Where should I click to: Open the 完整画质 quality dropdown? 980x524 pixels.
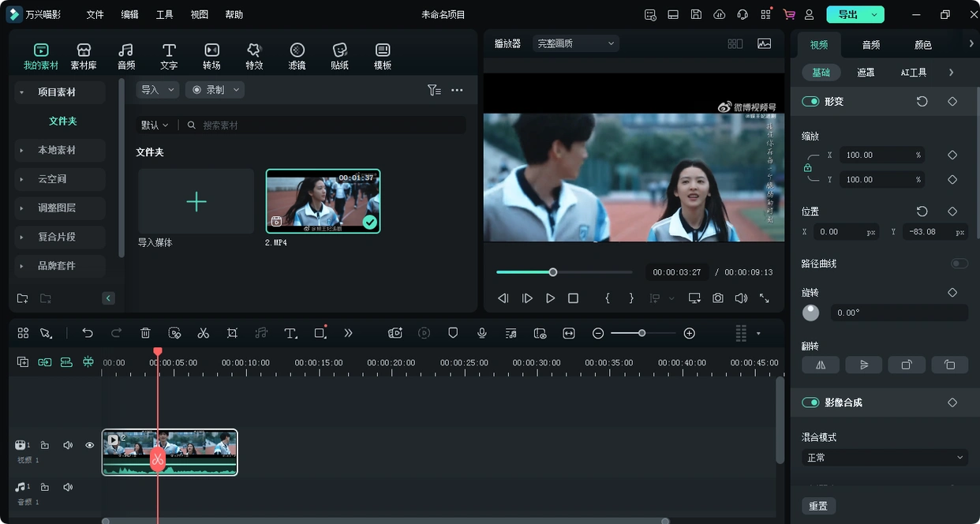(x=575, y=44)
